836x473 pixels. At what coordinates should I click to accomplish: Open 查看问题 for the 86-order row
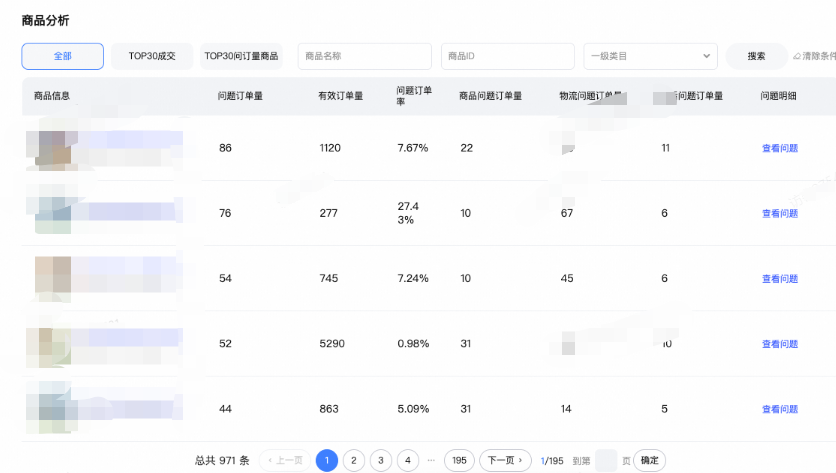pos(779,148)
